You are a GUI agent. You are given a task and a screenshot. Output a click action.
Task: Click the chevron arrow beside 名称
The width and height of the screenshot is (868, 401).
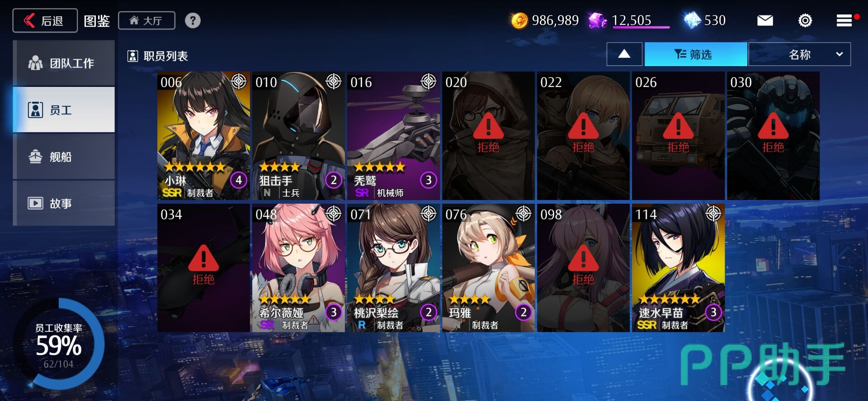pyautogui.click(x=840, y=54)
